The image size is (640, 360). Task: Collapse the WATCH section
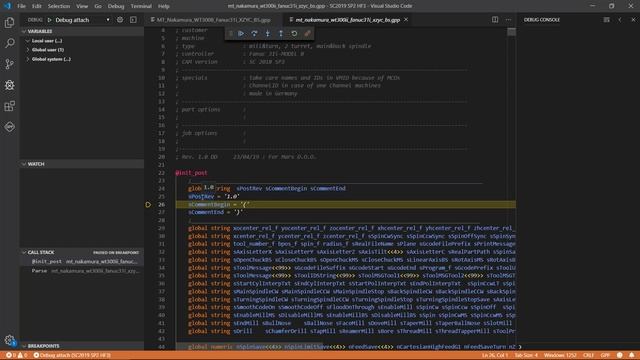click(82, 164)
